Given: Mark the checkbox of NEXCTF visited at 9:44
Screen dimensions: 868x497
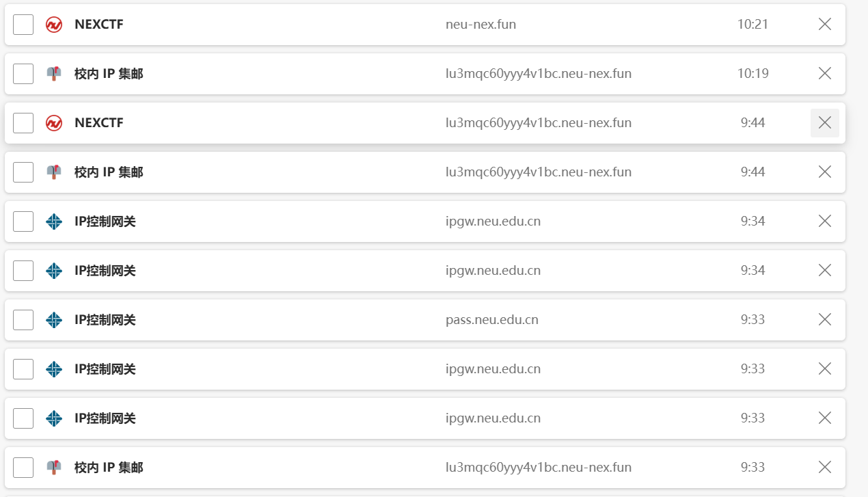Looking at the screenshot, I should (23, 123).
